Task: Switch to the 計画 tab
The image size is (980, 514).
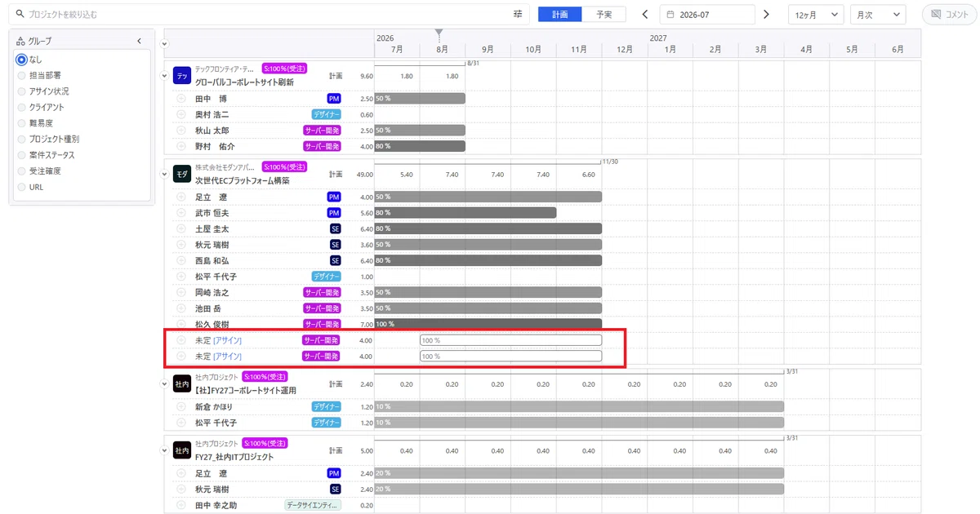Action: (560, 15)
